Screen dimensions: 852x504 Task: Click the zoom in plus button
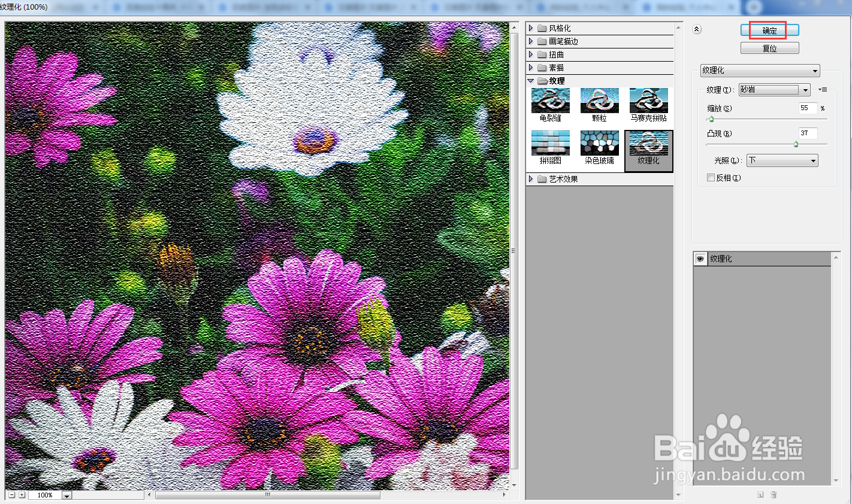coord(22,495)
